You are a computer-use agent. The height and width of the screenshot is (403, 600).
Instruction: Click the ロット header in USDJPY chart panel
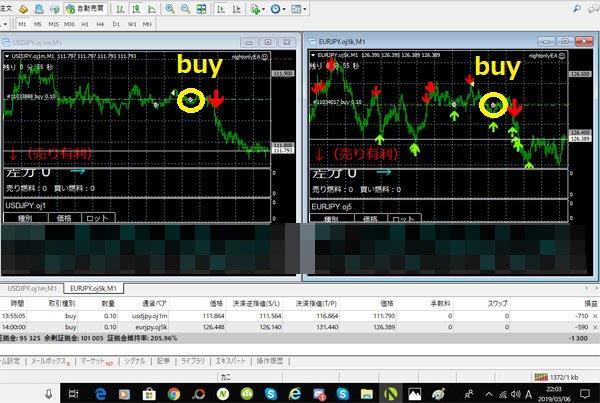coord(98,218)
